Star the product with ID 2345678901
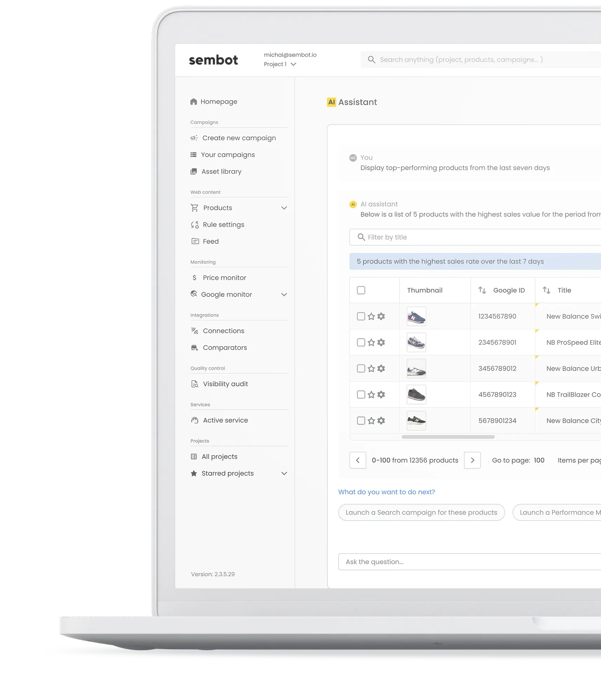This screenshot has width=601, height=700. pos(371,342)
